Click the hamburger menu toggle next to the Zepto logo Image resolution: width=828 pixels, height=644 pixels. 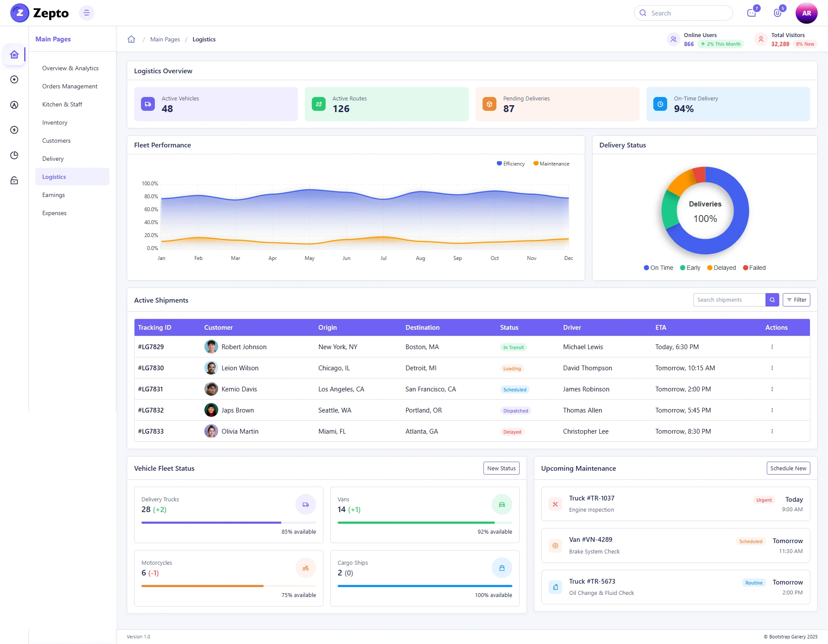pos(87,13)
